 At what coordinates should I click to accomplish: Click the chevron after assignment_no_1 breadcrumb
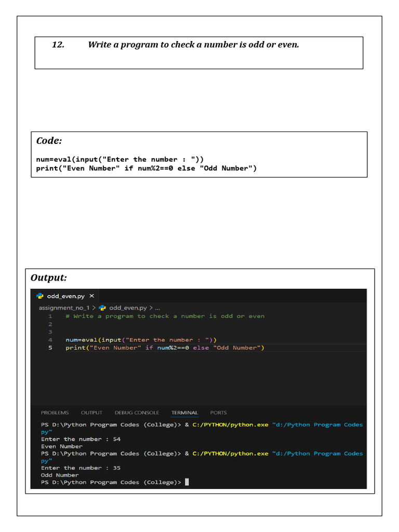point(94,308)
